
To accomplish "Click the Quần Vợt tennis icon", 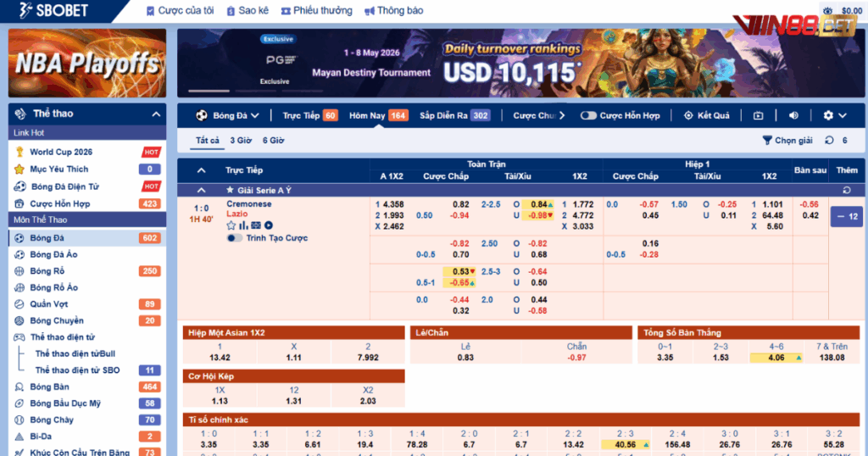I will click(x=19, y=303).
